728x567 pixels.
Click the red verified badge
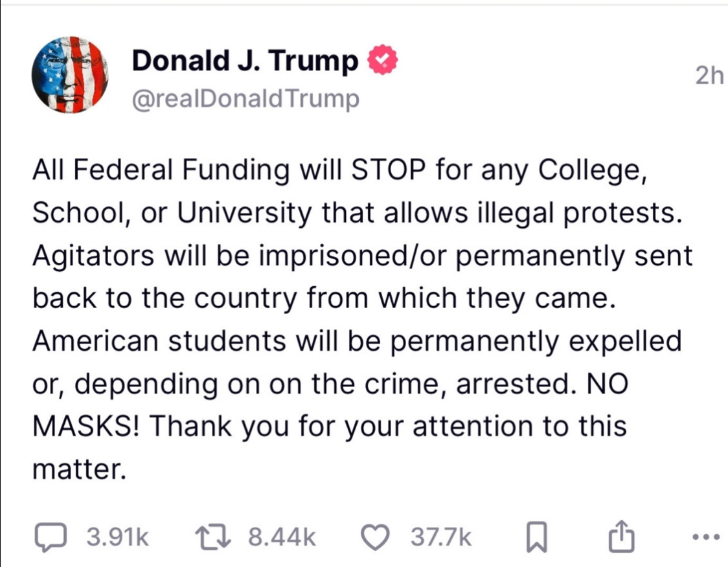(381, 61)
